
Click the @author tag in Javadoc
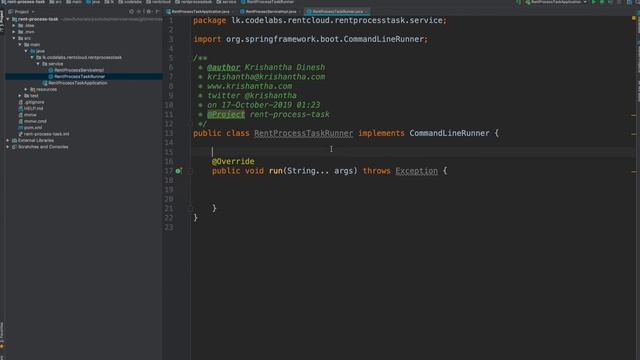224,67
